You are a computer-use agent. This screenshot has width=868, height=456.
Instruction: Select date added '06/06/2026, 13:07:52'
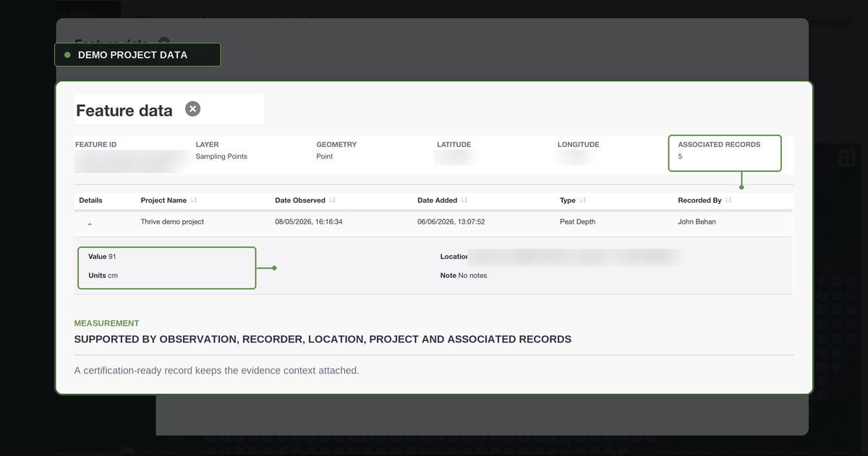[451, 222]
